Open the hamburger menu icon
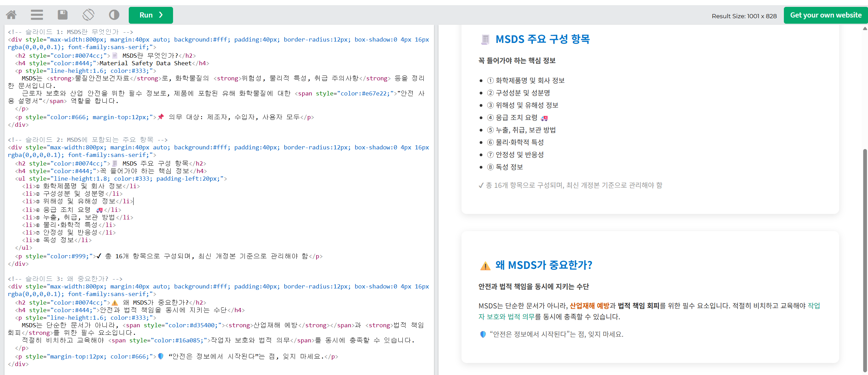 37,15
